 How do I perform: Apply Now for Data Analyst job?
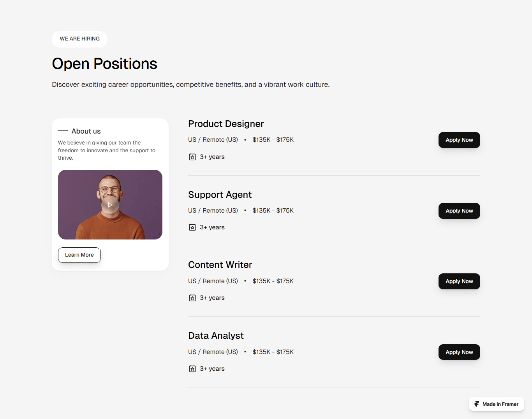coord(459,352)
